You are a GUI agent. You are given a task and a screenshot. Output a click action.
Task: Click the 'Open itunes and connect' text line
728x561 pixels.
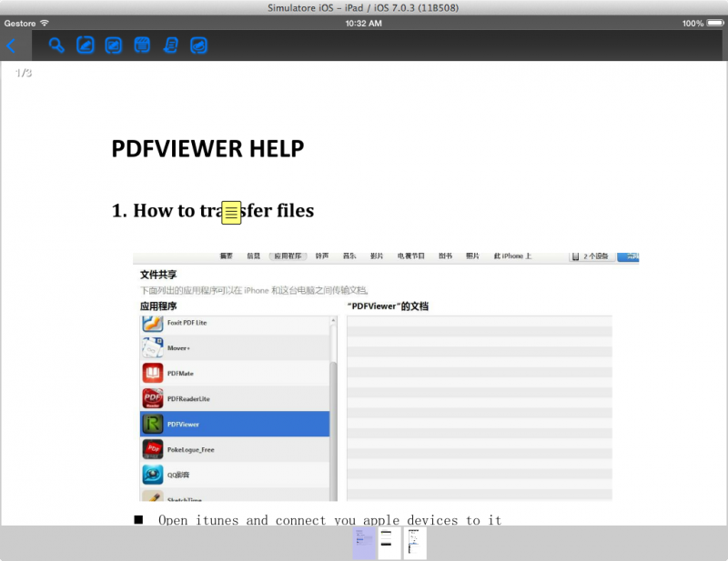(329, 520)
